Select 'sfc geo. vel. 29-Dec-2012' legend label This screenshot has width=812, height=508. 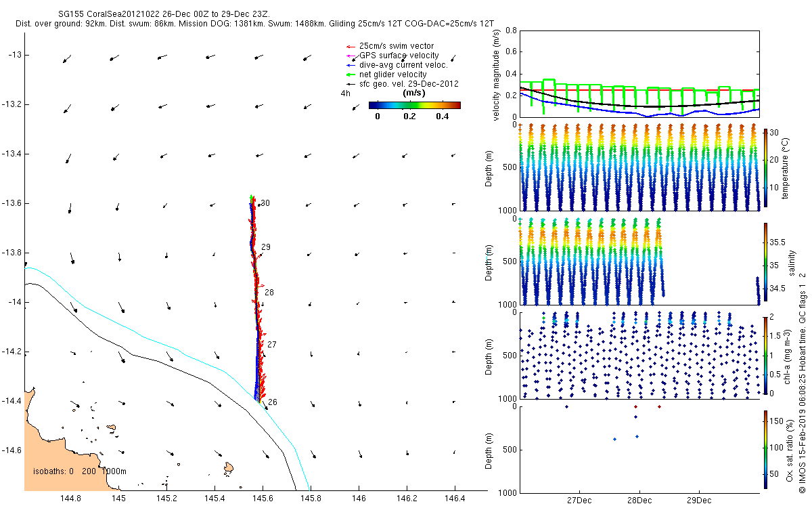point(409,84)
